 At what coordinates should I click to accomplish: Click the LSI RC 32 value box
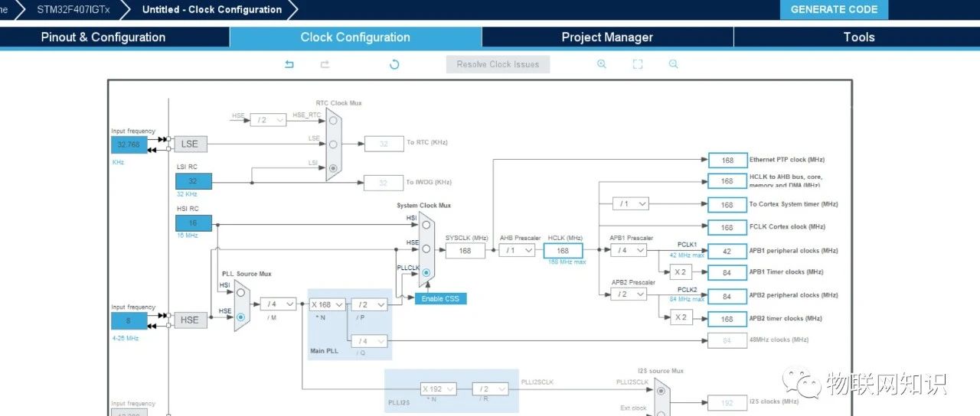pyautogui.click(x=193, y=181)
